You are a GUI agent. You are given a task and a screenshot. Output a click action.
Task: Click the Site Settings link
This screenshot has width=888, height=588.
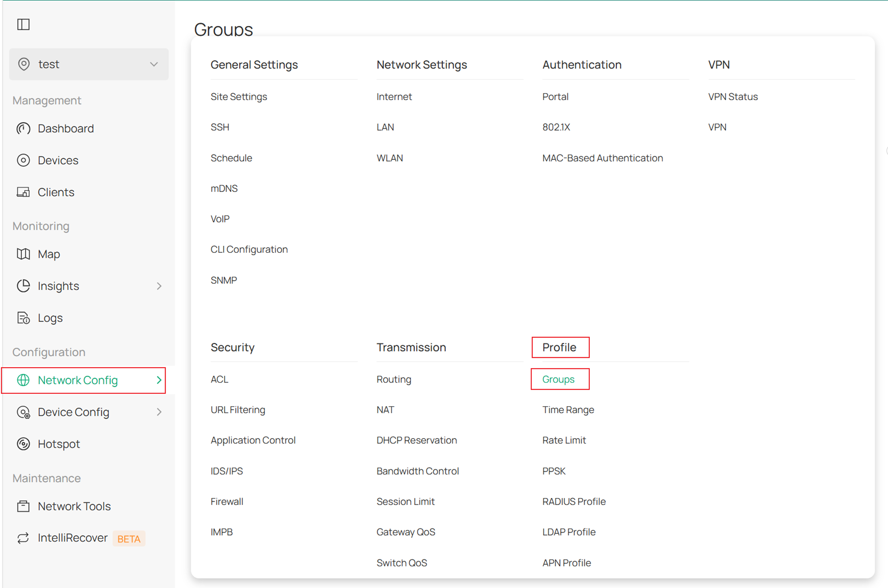239,96
